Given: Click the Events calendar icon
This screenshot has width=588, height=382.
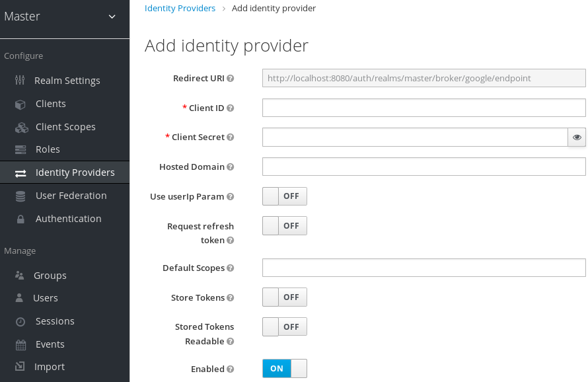Looking at the screenshot, I should (20, 345).
